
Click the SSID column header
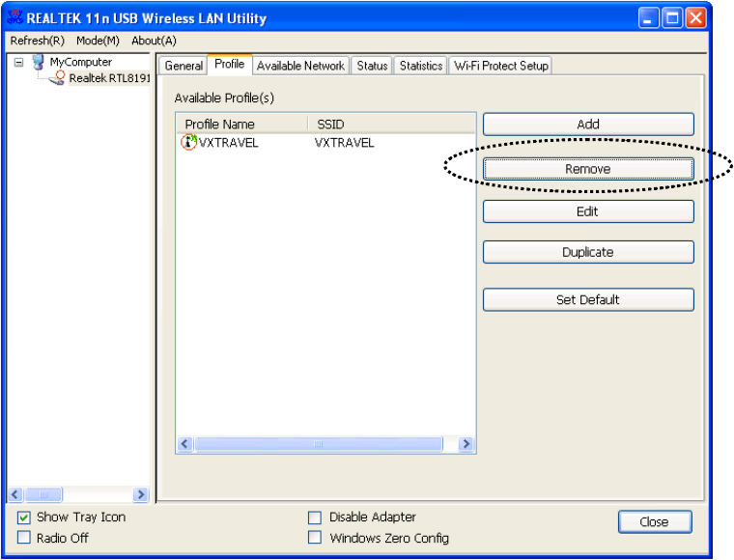click(392, 124)
